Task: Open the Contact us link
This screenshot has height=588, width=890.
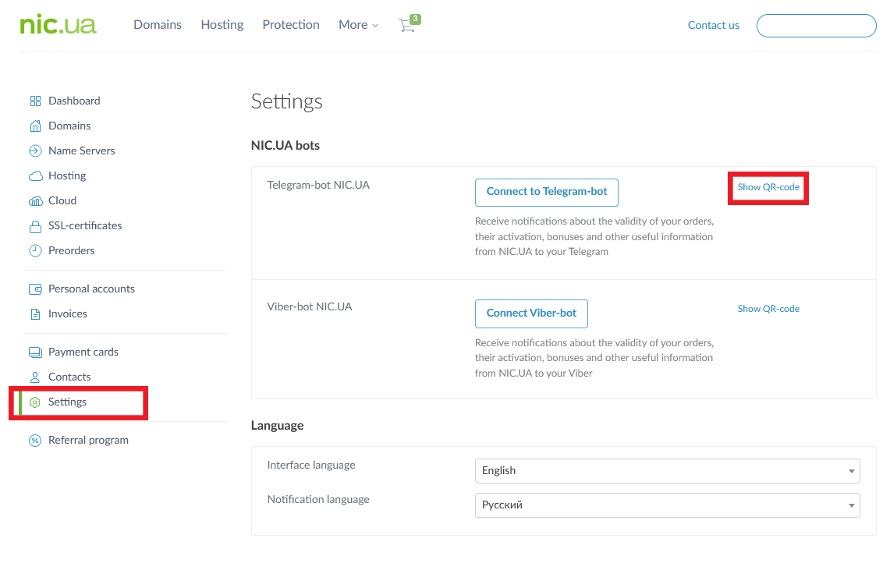Action: pos(713,25)
